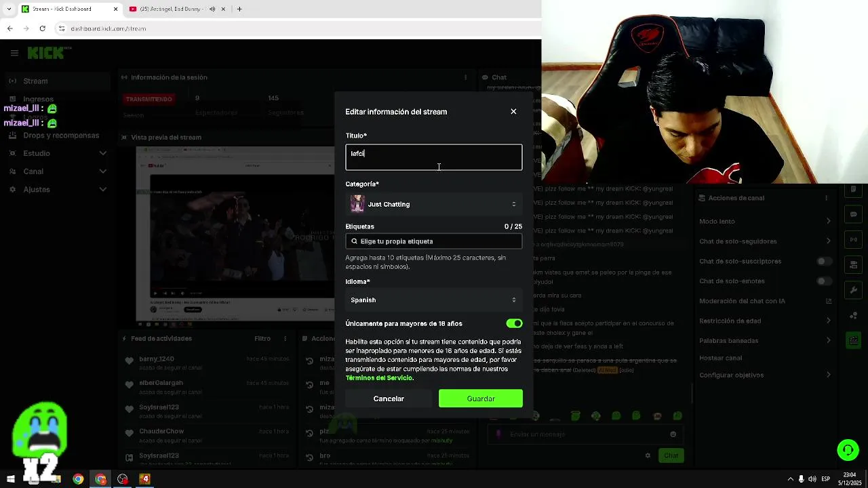Image resolution: width=868 pixels, height=488 pixels.
Task: Reload the page in browser toolbar
Action: click(43, 28)
